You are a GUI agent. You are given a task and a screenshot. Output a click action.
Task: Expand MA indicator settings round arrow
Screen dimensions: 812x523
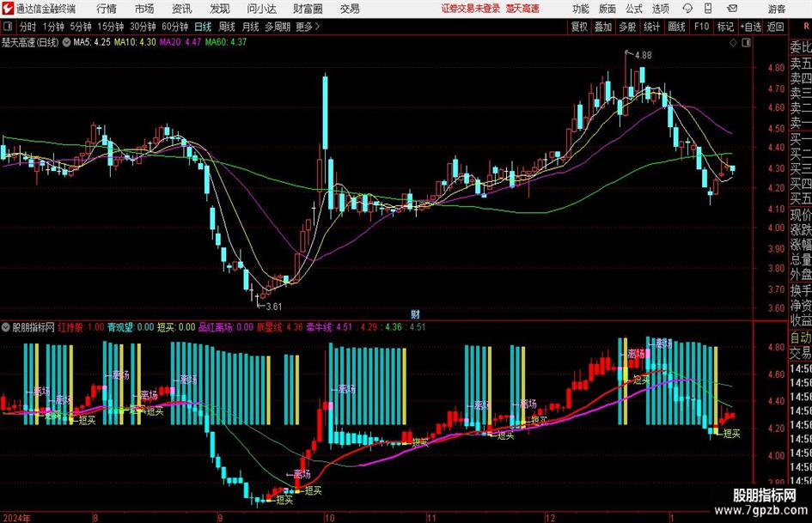tap(66, 42)
